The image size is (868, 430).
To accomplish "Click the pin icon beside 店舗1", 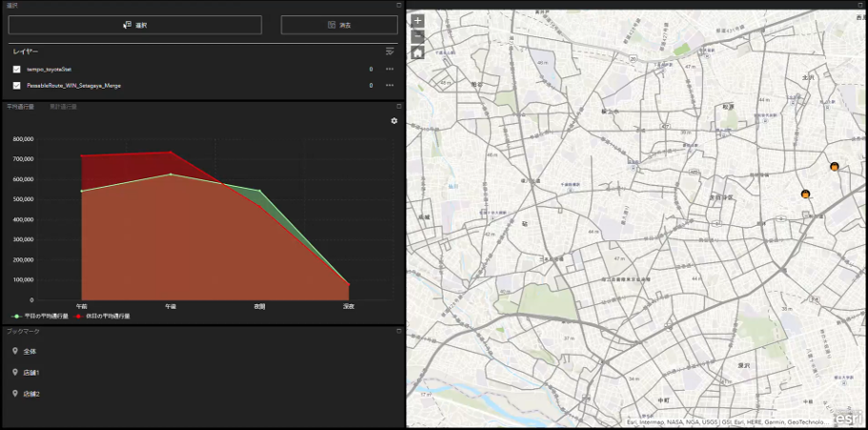I will tap(15, 372).
